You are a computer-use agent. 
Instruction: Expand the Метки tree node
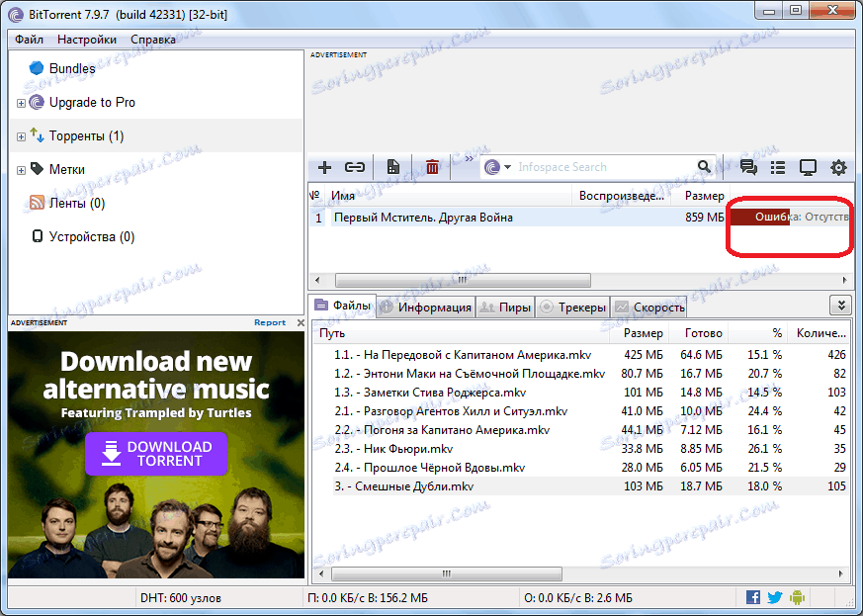click(x=21, y=170)
